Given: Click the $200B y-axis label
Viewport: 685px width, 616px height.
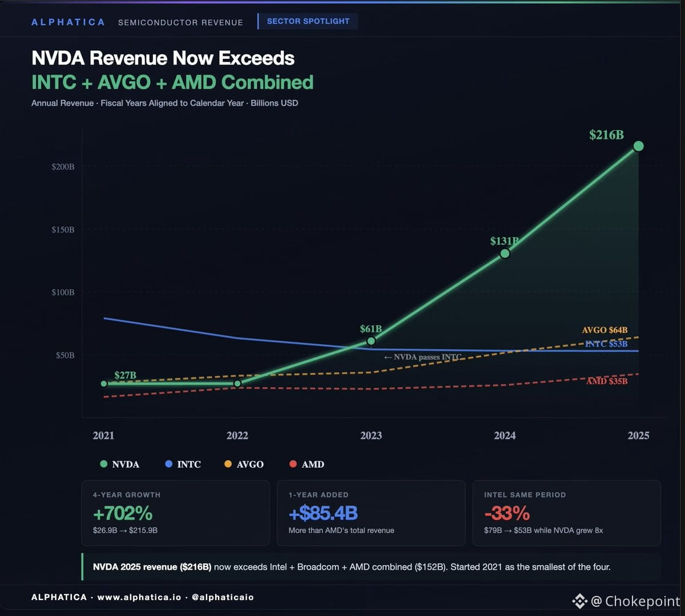Looking at the screenshot, I should [x=63, y=167].
